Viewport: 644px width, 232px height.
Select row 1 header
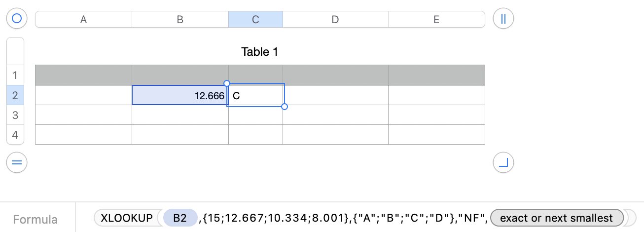[x=15, y=76]
